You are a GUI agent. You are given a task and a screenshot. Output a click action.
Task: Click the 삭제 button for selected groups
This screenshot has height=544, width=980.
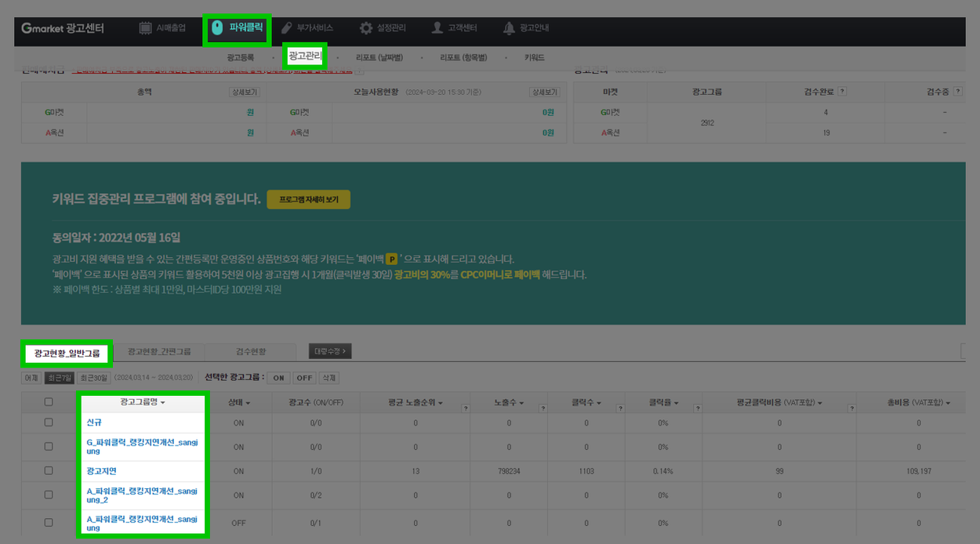pyautogui.click(x=329, y=378)
